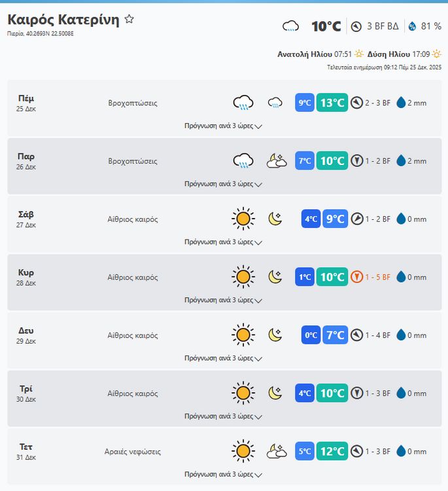Screen dimensions: 448x491
Task: Click the orange wind direction icon for Κυρ 28 Δεκ
Action: pos(356,277)
